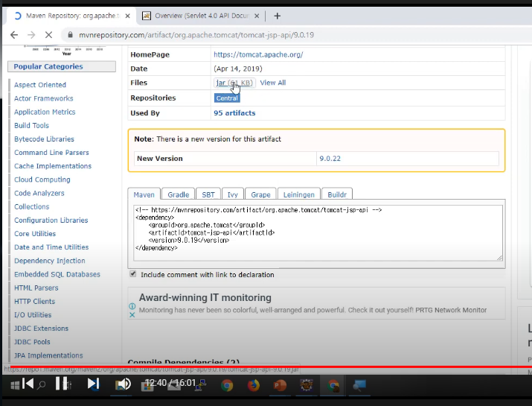Image resolution: width=532 pixels, height=406 pixels.
Task: Click the Central repository badge
Action: (x=227, y=98)
